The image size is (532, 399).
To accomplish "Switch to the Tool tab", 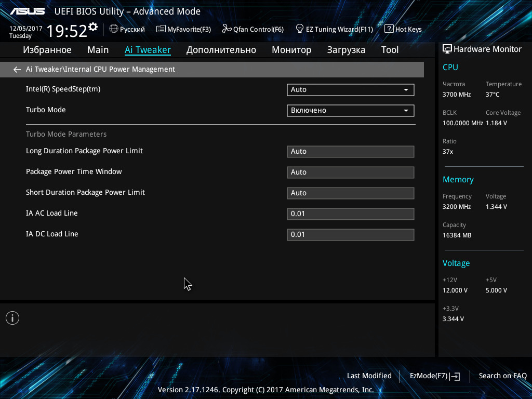I will tap(390, 50).
